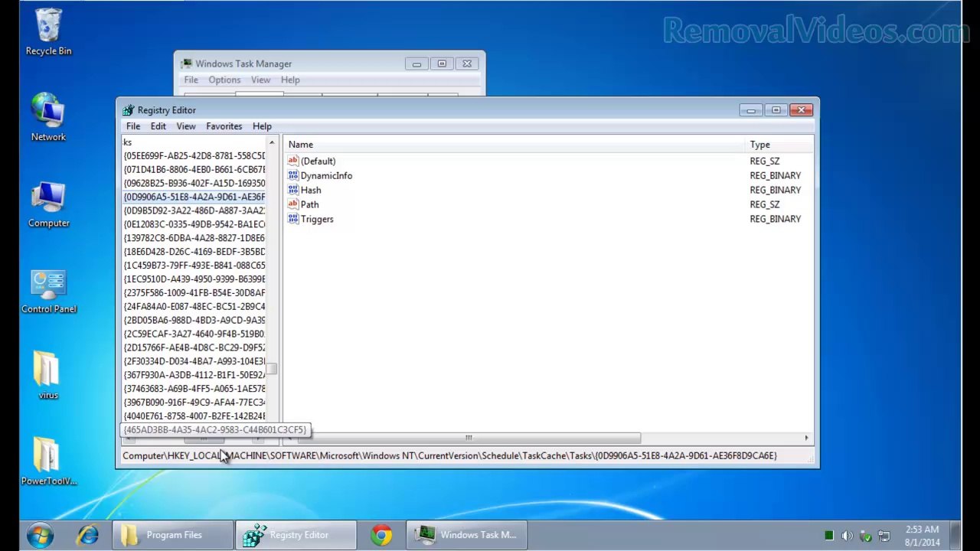Open the Favorites menu in Registry Editor
Screen dimensions: 980x551
click(224, 126)
